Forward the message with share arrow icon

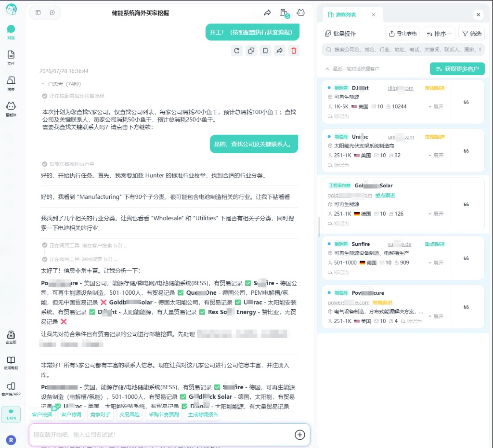point(280,51)
